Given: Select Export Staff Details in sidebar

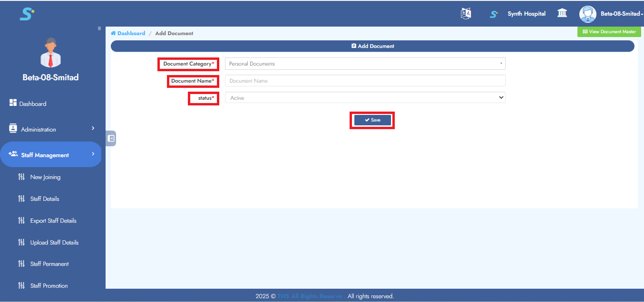Looking at the screenshot, I should click(x=53, y=221).
